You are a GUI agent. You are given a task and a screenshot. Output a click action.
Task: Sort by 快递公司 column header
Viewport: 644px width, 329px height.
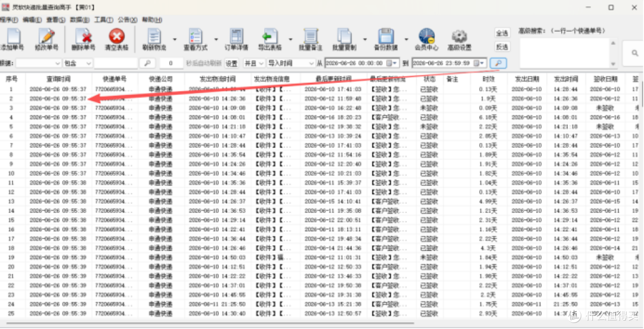pyautogui.click(x=161, y=79)
